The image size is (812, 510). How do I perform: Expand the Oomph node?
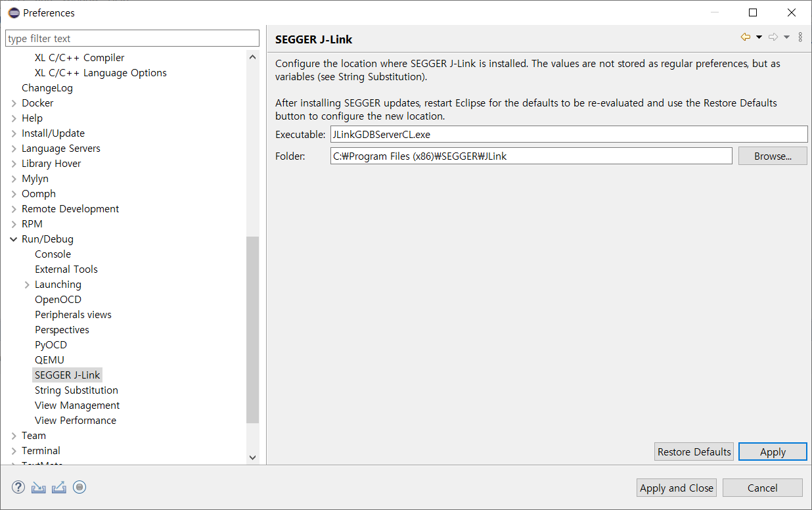coord(14,194)
